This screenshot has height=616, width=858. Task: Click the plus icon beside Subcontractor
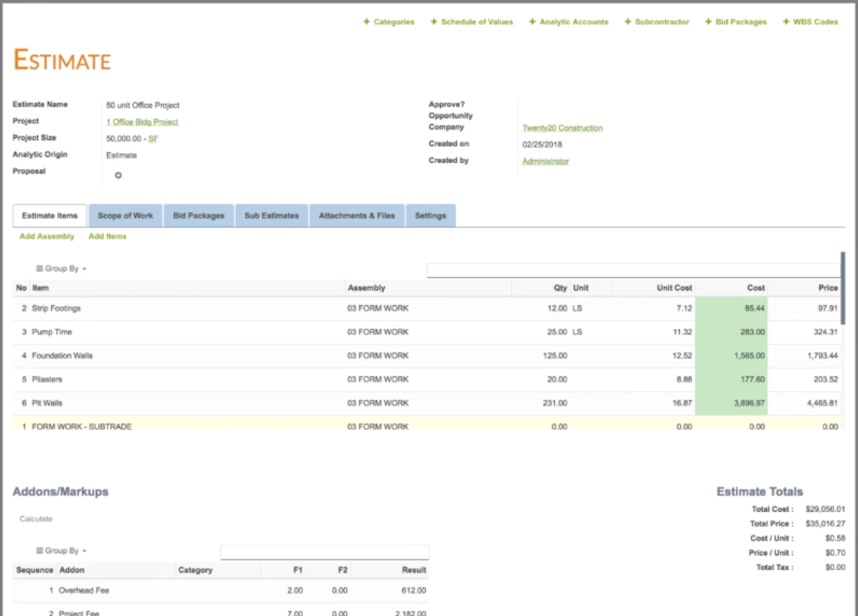tap(628, 22)
